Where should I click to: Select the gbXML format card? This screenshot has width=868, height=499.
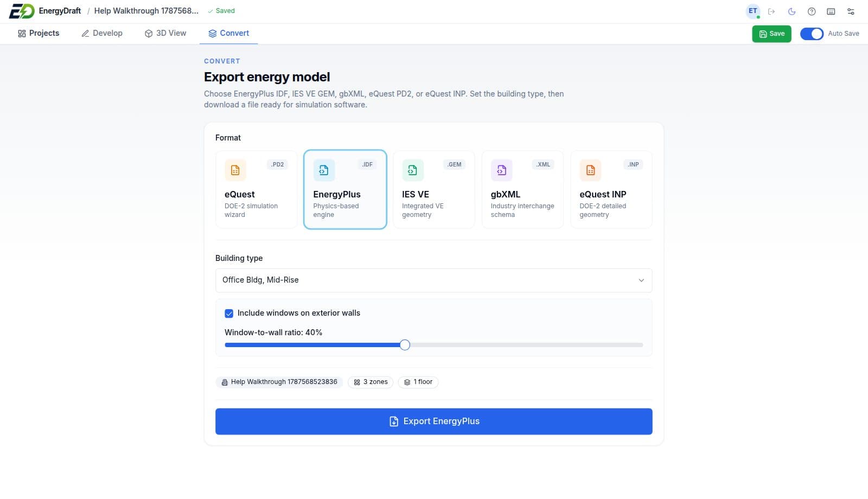pos(522,189)
